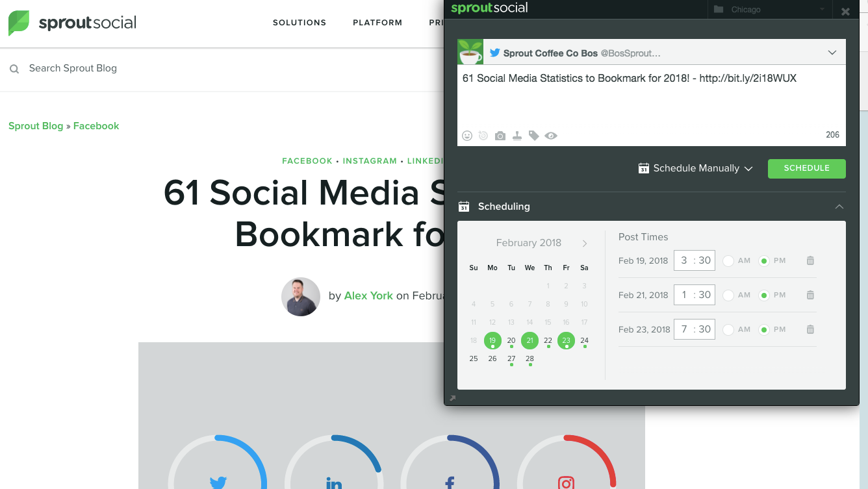Select February 20 in calendar
Screen dimensions: 868x489
click(x=511, y=341)
